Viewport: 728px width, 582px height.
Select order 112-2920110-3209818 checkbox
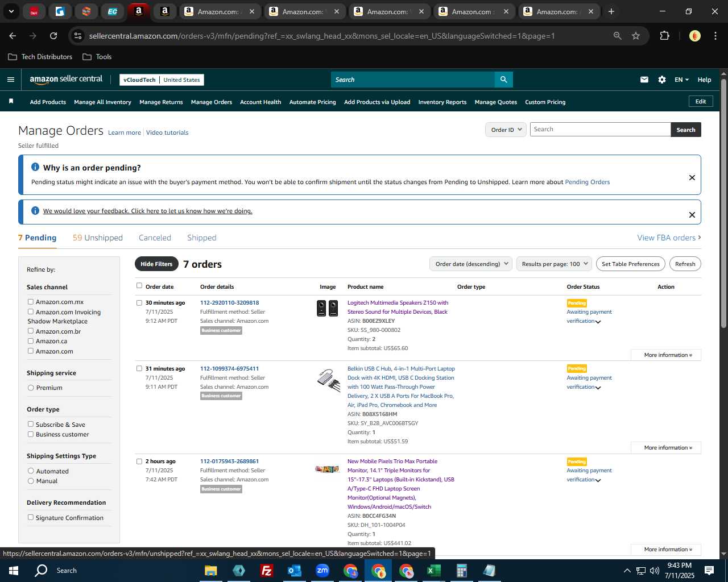[x=139, y=303]
